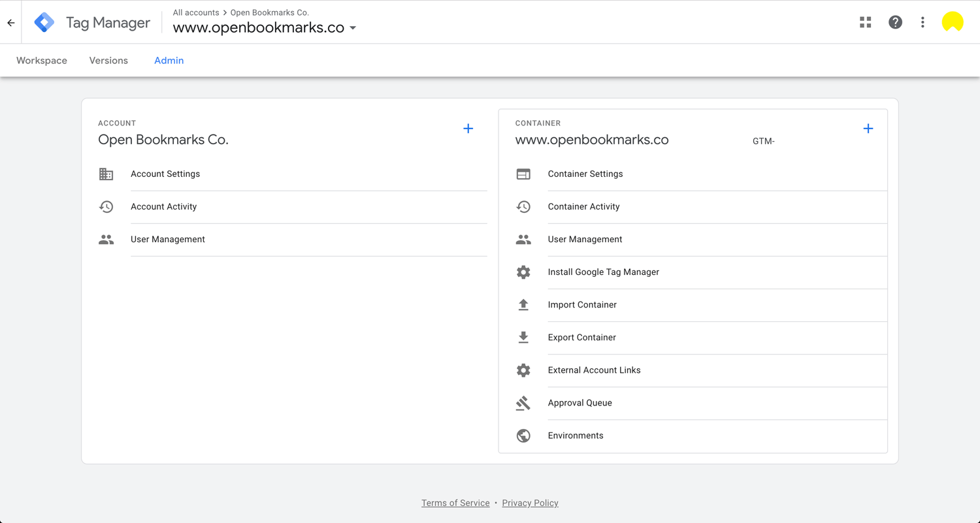The width and height of the screenshot is (980, 523).
Task: Click the Tag Manager title text
Action: (108, 23)
